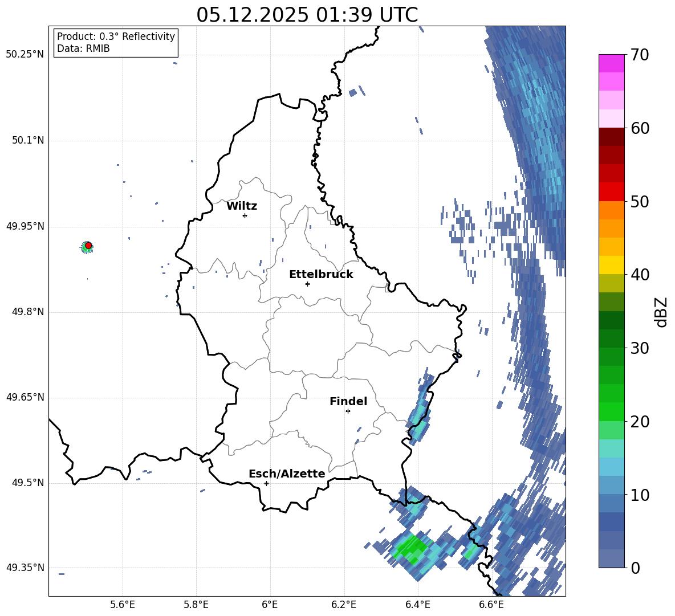Click the dBZ colorbar axis label
The height and width of the screenshot is (616, 675).
(662, 312)
